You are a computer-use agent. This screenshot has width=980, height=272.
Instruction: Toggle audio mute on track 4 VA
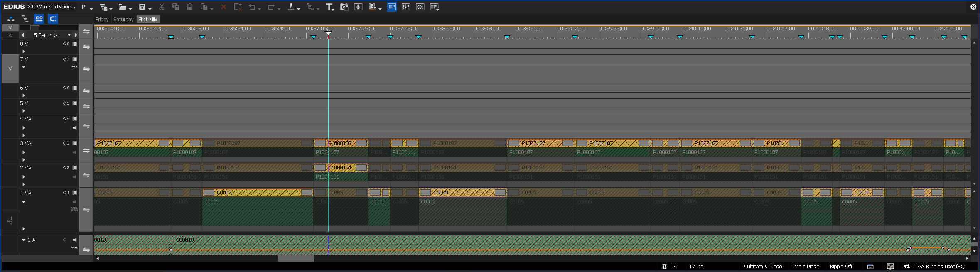75,128
